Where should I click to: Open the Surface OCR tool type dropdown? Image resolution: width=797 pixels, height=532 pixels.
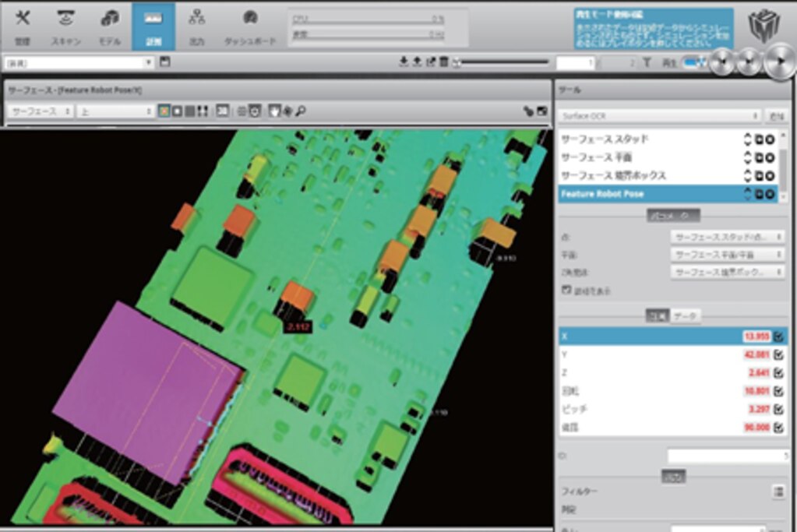[x=659, y=115]
